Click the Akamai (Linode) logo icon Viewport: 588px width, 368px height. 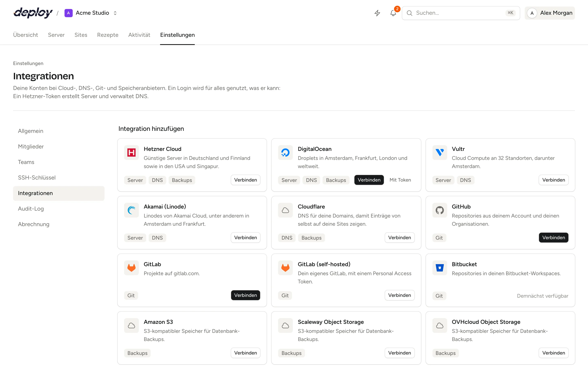131,210
